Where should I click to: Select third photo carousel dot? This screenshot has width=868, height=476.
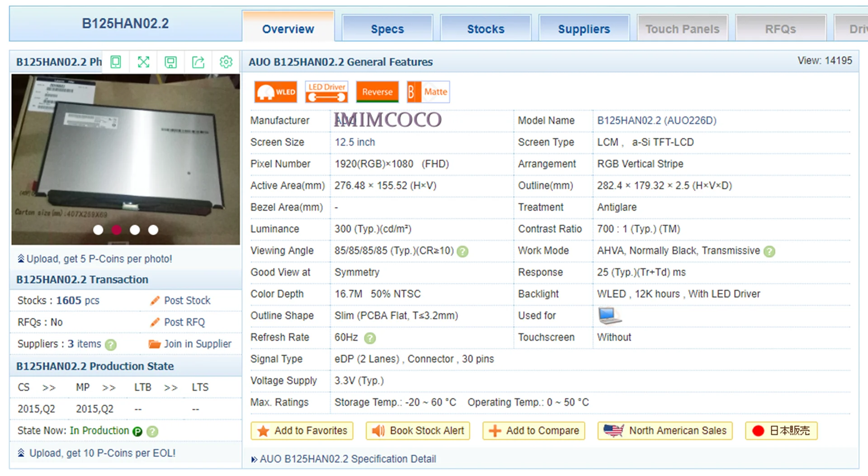pyautogui.click(x=135, y=230)
